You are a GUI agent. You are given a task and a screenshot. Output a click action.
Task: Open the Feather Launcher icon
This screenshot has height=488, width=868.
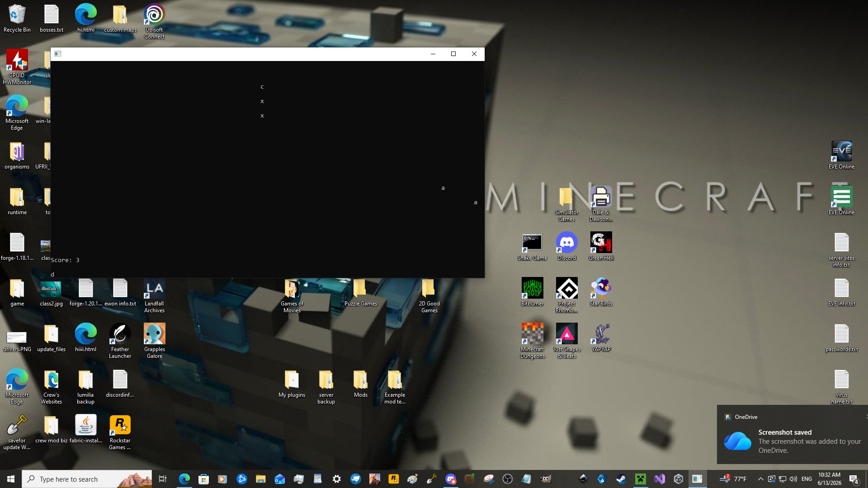click(120, 341)
